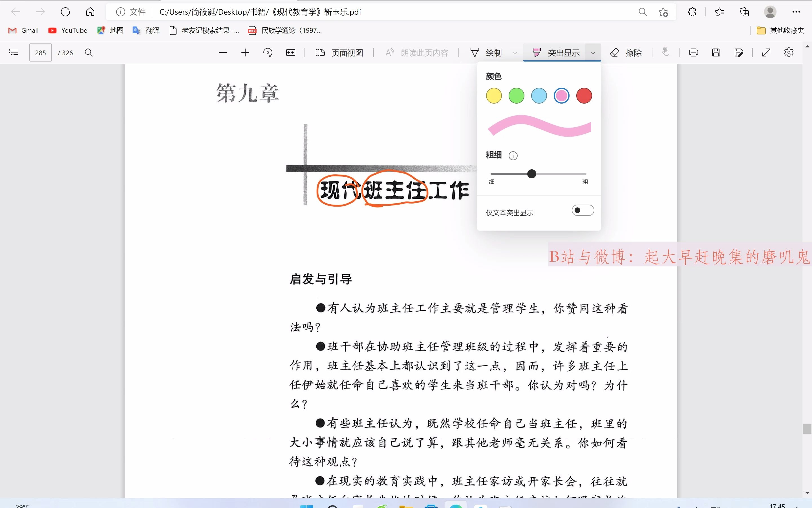Choose the red highlight color
812x508 pixels.
pyautogui.click(x=584, y=96)
